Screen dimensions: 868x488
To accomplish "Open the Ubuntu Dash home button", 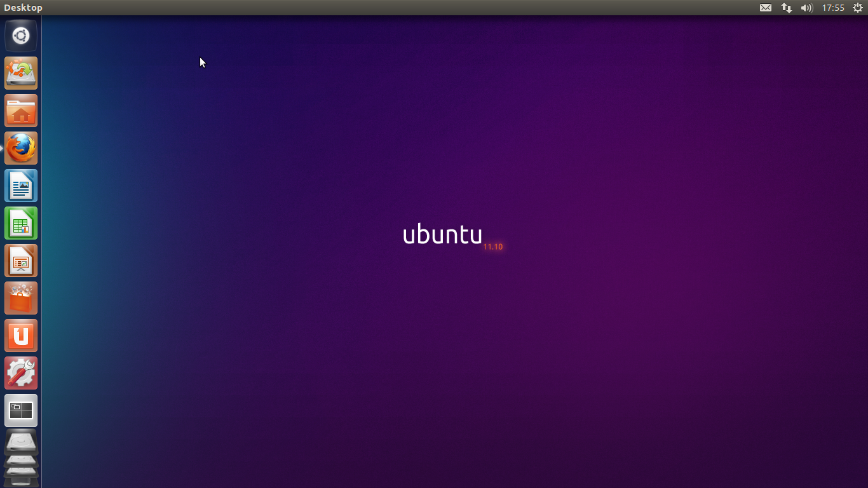I will pyautogui.click(x=21, y=36).
